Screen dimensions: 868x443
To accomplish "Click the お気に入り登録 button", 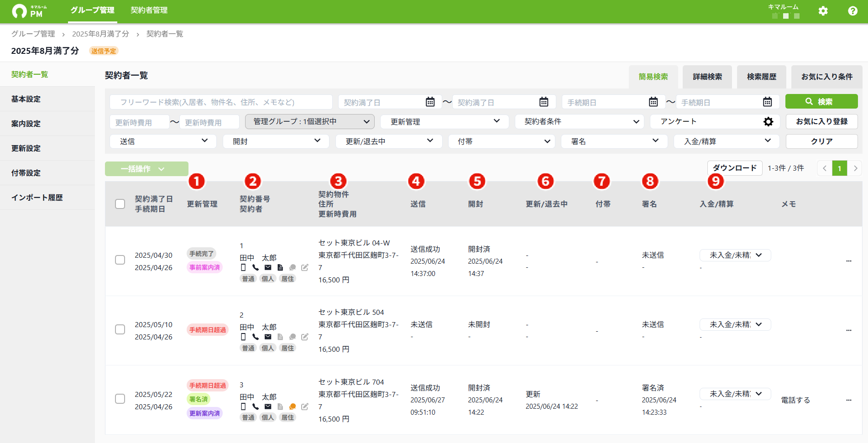I will pos(821,121).
